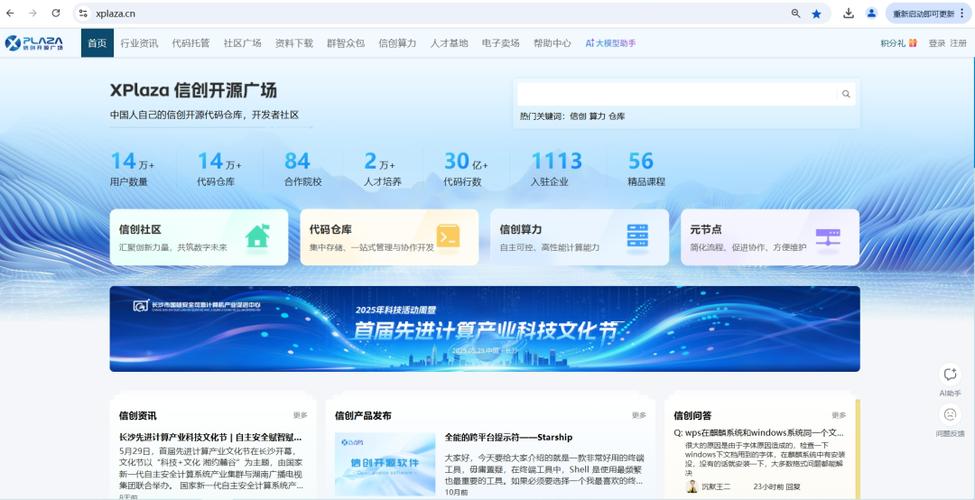Open the 信创算力 navigation item
Image resolution: width=975 pixels, height=500 pixels.
pos(397,44)
